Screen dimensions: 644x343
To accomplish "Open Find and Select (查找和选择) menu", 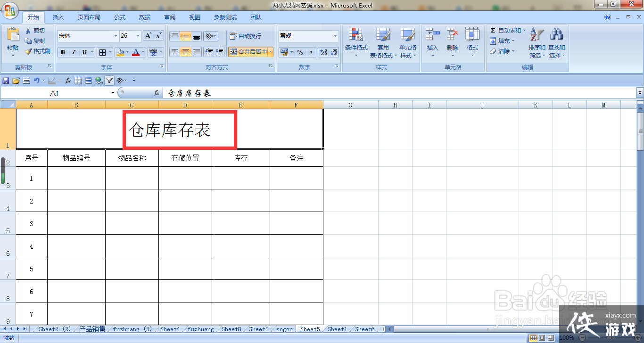I will 557,43.
